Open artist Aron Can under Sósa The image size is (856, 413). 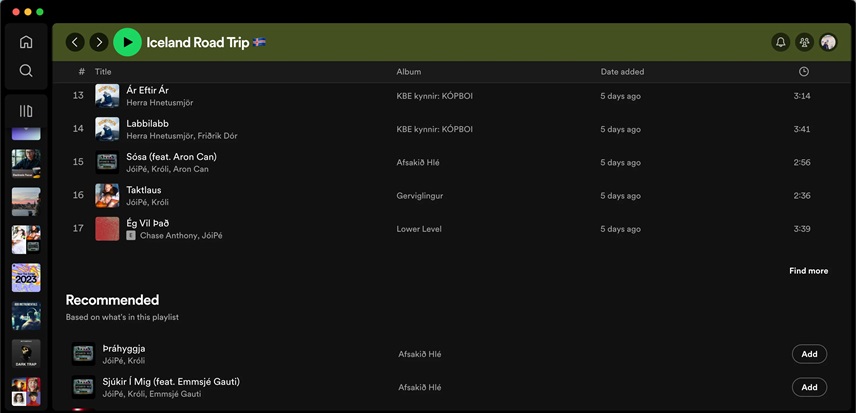coord(191,169)
